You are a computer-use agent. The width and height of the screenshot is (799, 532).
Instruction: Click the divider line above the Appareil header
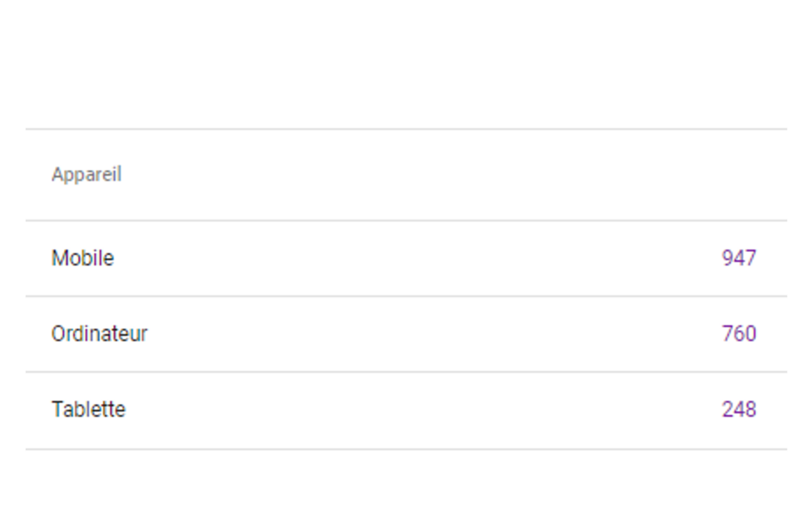coord(406,129)
